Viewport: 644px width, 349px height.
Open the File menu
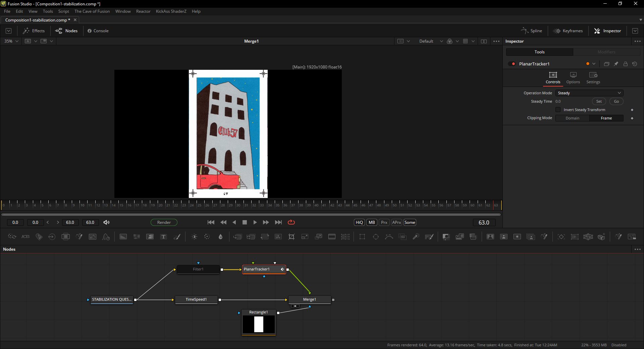[x=7, y=11]
